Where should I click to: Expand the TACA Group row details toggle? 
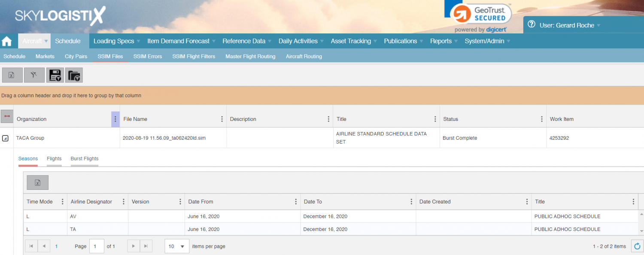6,138
